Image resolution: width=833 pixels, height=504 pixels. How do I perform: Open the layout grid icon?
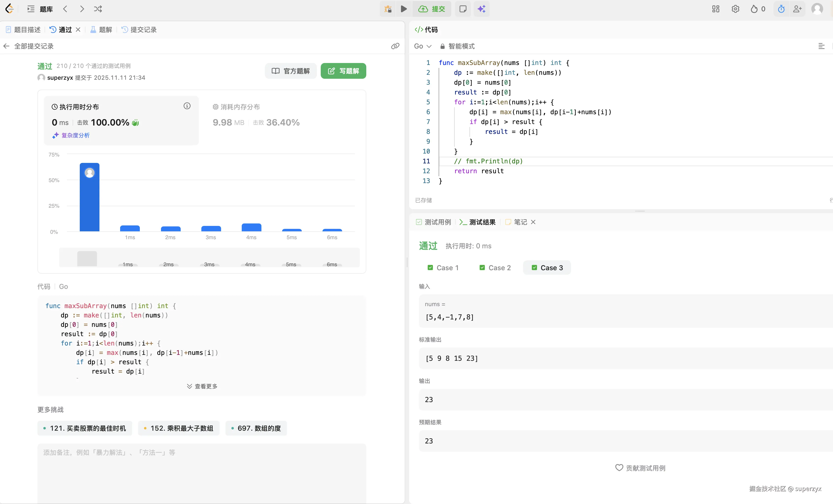pyautogui.click(x=715, y=9)
